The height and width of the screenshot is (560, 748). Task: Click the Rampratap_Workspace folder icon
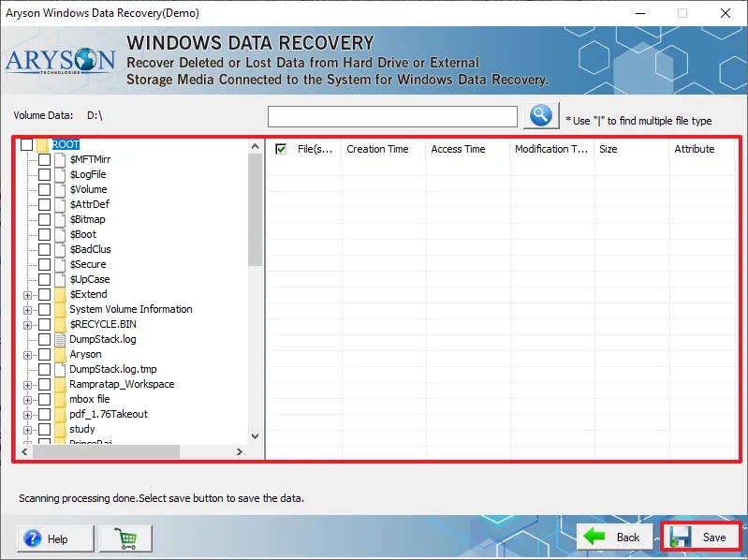point(60,385)
